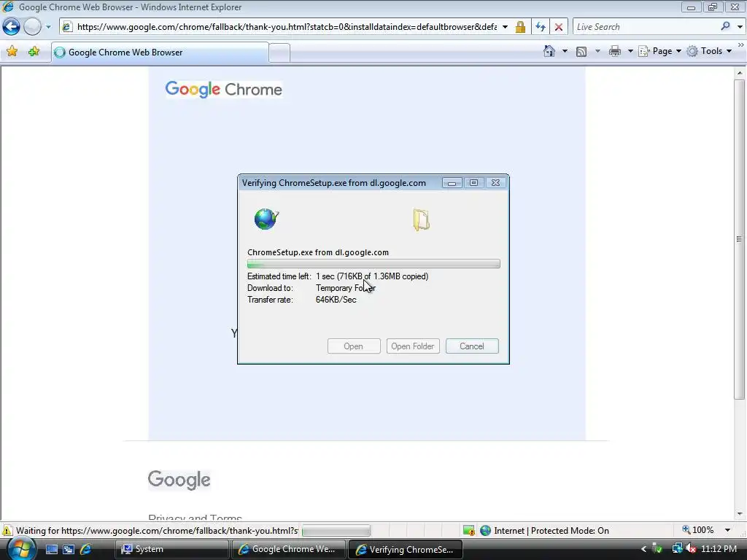The image size is (747, 560).
Task: Click Cancel in the download dialog
Action: point(472,346)
